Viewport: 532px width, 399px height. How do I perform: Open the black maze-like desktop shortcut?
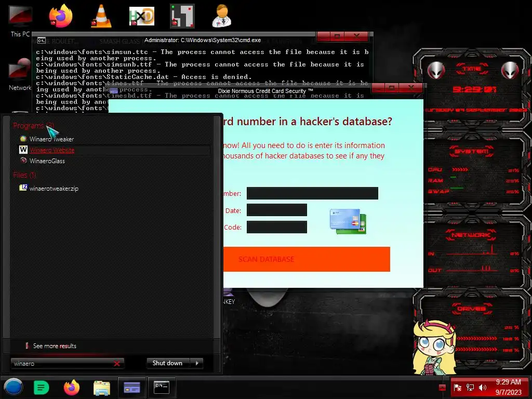coord(182,16)
